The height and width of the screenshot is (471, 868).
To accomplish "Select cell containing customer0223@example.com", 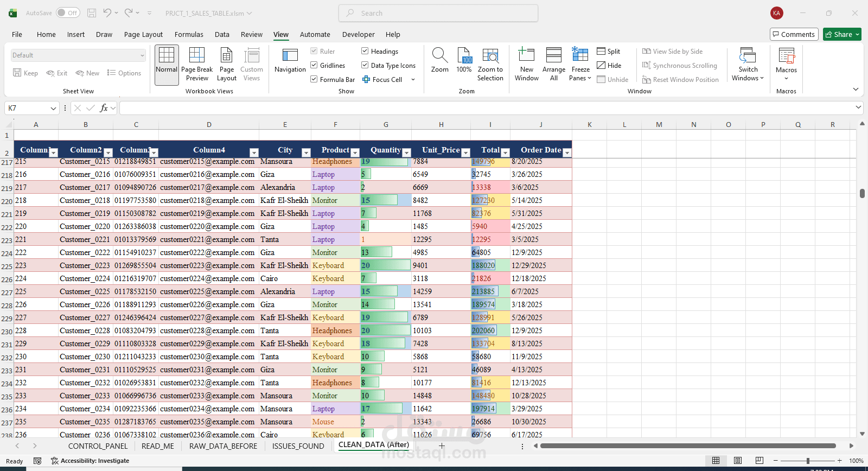I will tap(209, 265).
